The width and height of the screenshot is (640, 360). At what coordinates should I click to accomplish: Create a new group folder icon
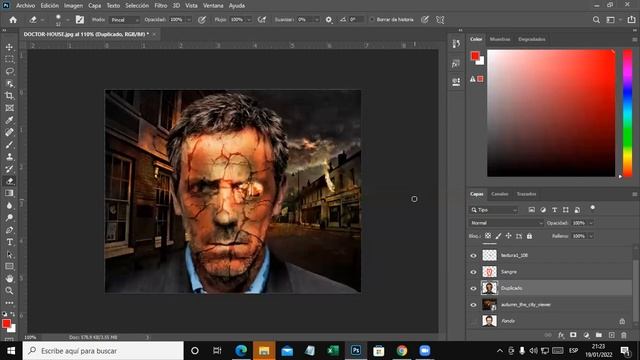599,335
